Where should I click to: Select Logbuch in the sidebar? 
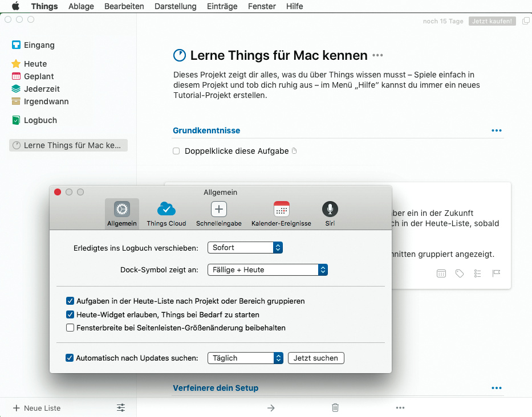[40, 120]
